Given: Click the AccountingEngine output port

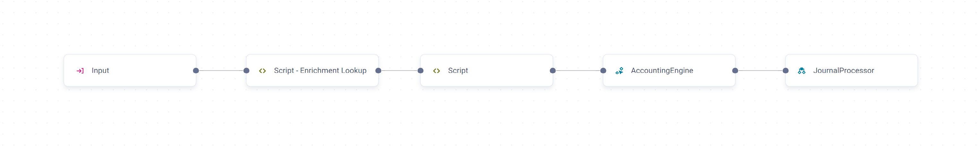Looking at the screenshot, I should click(735, 71).
